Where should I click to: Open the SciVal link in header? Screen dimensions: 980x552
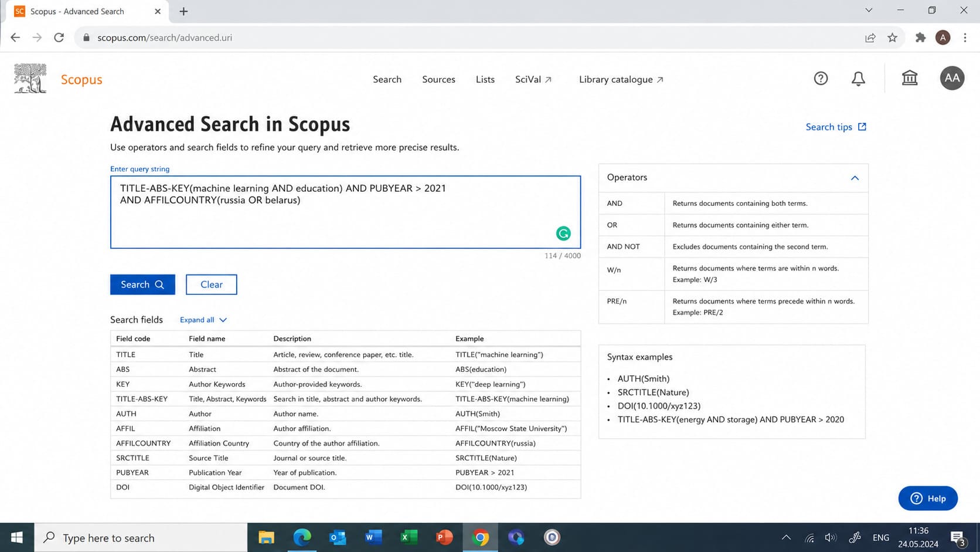coord(533,79)
